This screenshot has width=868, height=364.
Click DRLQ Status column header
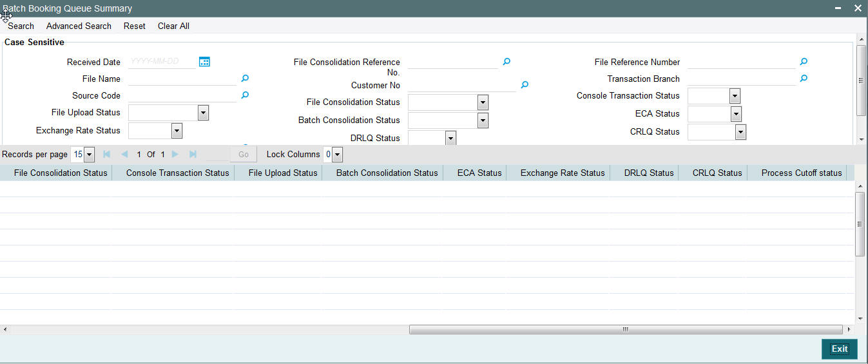click(x=649, y=173)
